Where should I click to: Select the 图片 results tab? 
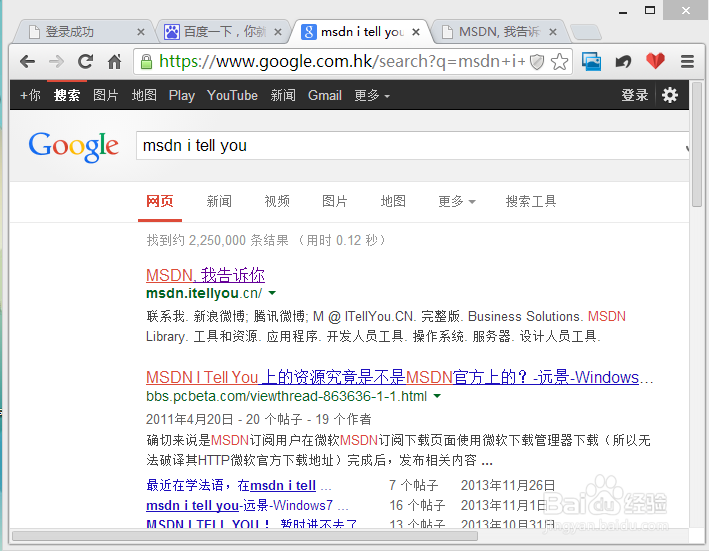[335, 201]
